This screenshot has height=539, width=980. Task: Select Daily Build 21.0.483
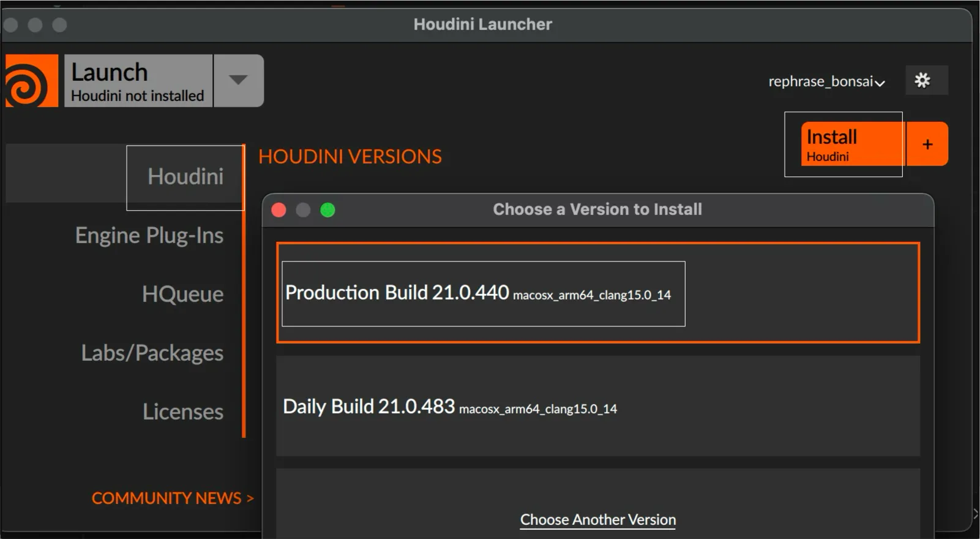(x=450, y=406)
